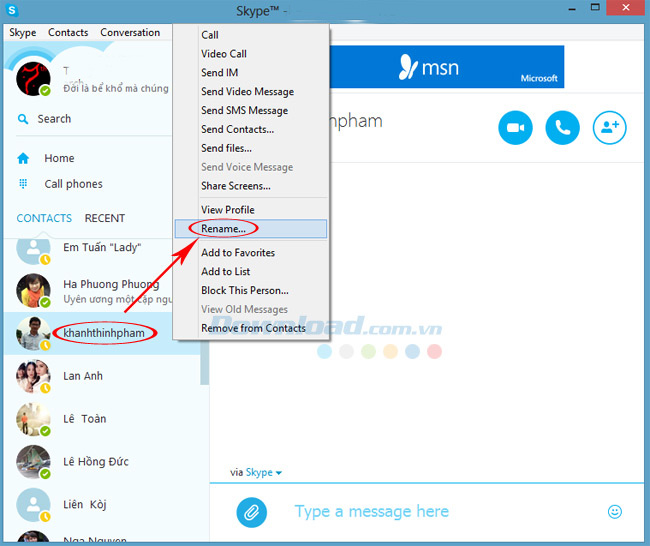Viewport: 650px width, 546px height.
Task: Click Liên Kòj's avatar
Action: tap(33, 505)
